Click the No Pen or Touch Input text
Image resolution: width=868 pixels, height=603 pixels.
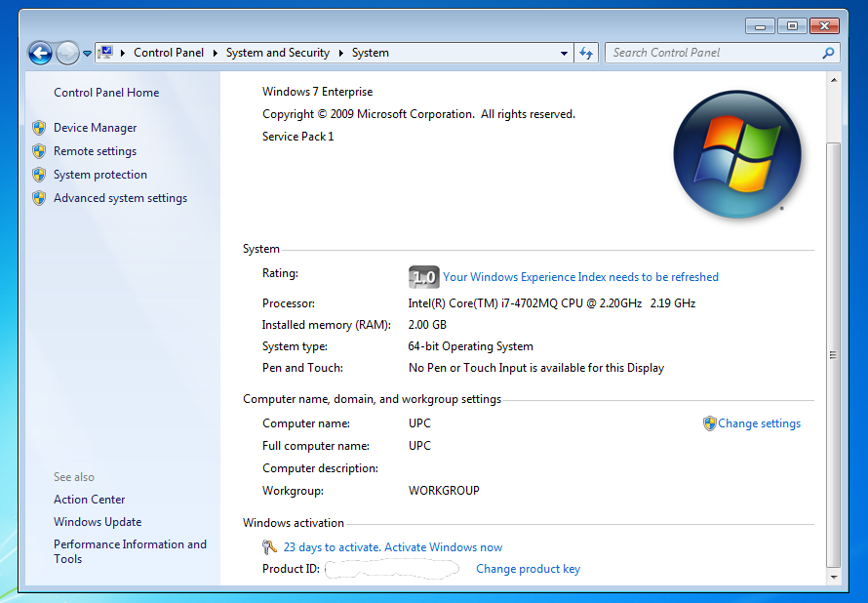click(535, 368)
